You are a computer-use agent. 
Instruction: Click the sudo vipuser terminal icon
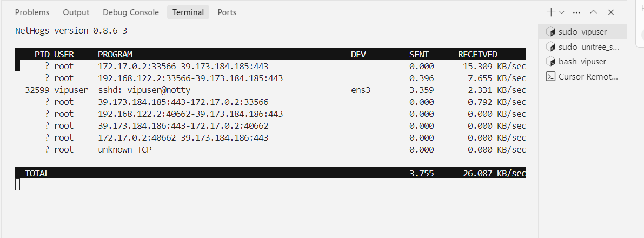[551, 32]
